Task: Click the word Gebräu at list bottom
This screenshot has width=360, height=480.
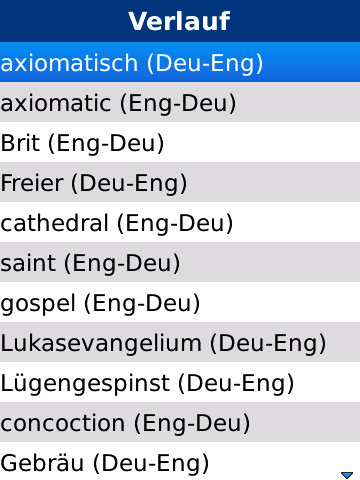Action: click(42, 463)
